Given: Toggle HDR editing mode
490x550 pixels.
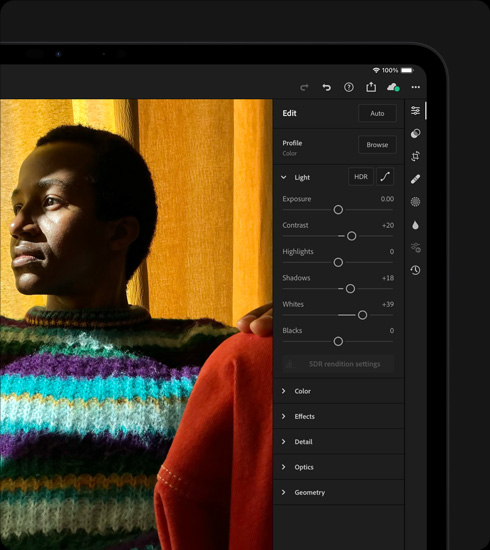Looking at the screenshot, I should pyautogui.click(x=361, y=176).
